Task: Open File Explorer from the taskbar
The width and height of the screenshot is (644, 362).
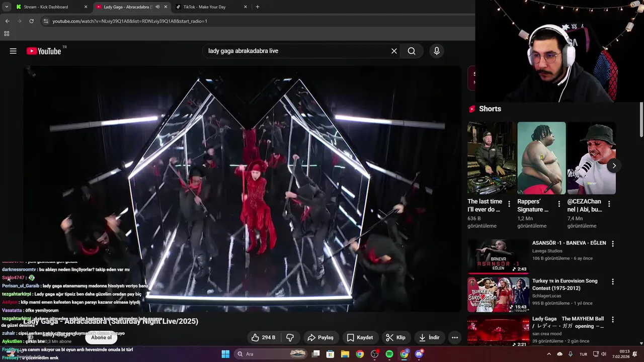Action: pos(345,354)
